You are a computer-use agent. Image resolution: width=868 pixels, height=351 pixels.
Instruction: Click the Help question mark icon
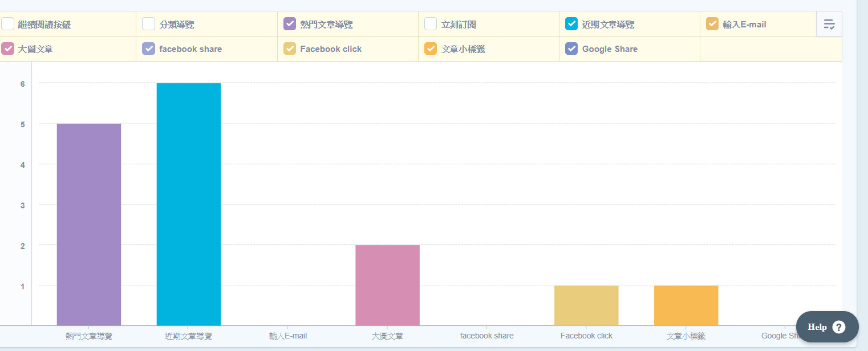point(839,327)
